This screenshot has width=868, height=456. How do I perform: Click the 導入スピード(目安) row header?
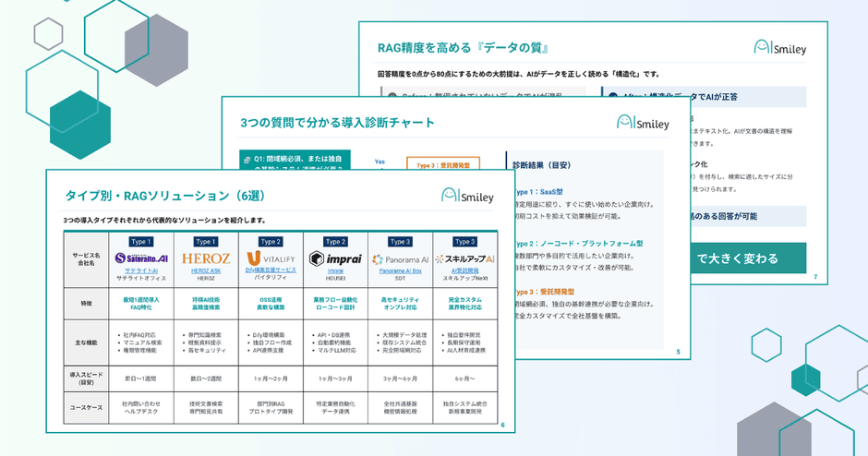pyautogui.click(x=87, y=378)
